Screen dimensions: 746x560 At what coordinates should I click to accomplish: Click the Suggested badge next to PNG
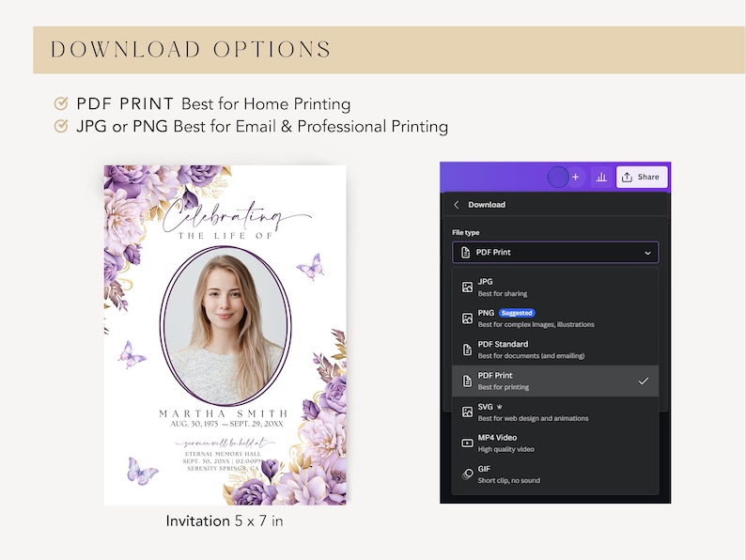[517, 313]
